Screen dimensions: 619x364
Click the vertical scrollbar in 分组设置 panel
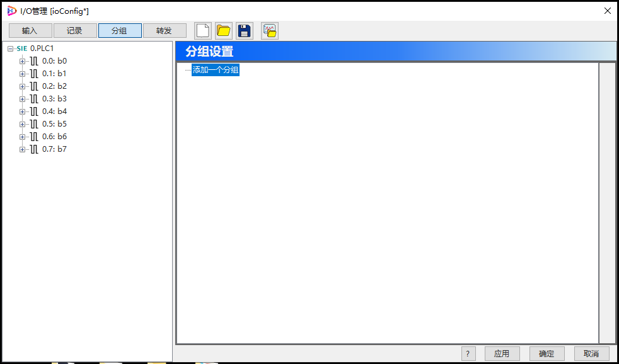click(607, 203)
